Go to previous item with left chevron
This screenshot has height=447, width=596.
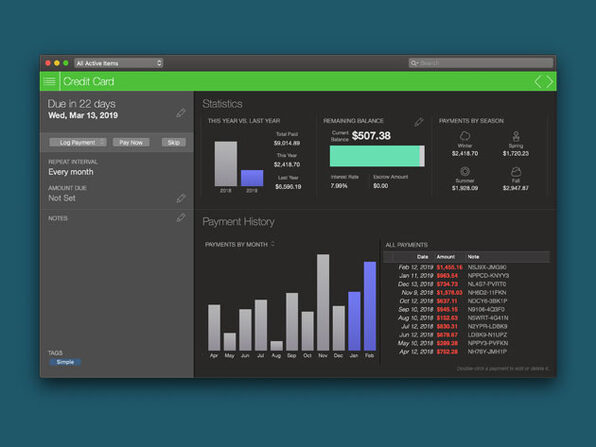coord(538,81)
